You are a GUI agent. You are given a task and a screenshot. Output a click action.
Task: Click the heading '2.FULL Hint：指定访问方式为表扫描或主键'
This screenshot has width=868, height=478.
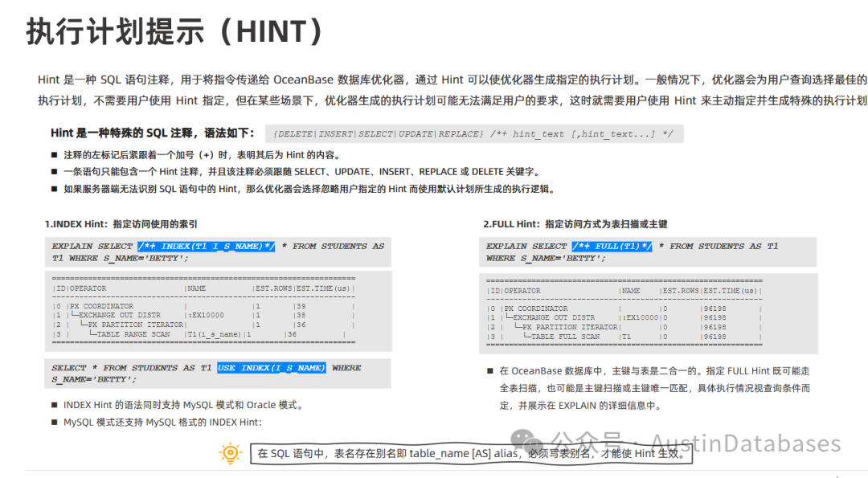pos(575,224)
